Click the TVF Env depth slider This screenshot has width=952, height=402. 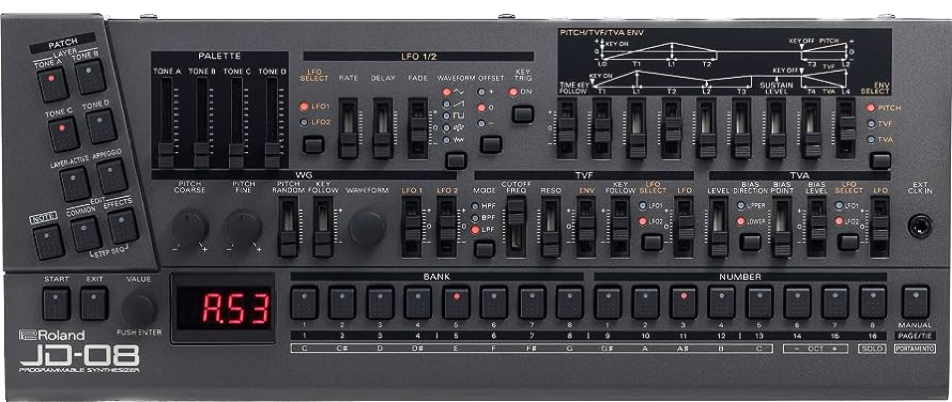click(x=586, y=227)
